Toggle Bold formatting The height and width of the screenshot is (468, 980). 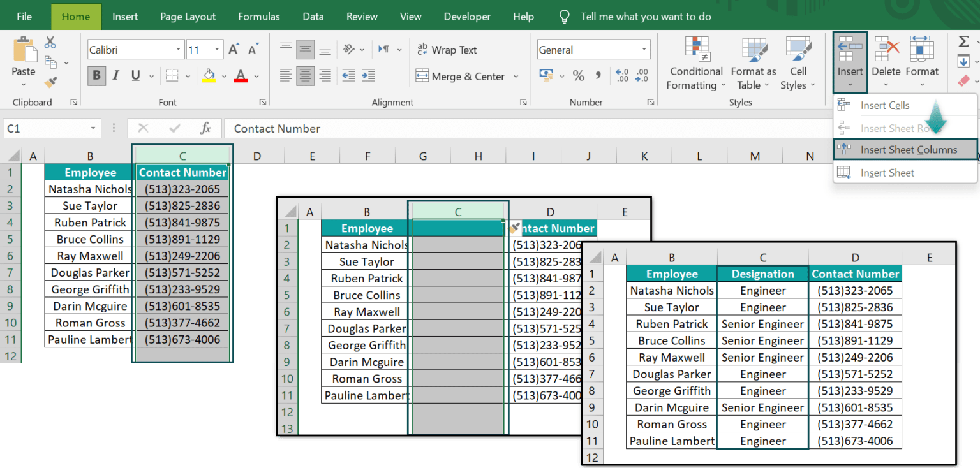coord(96,75)
